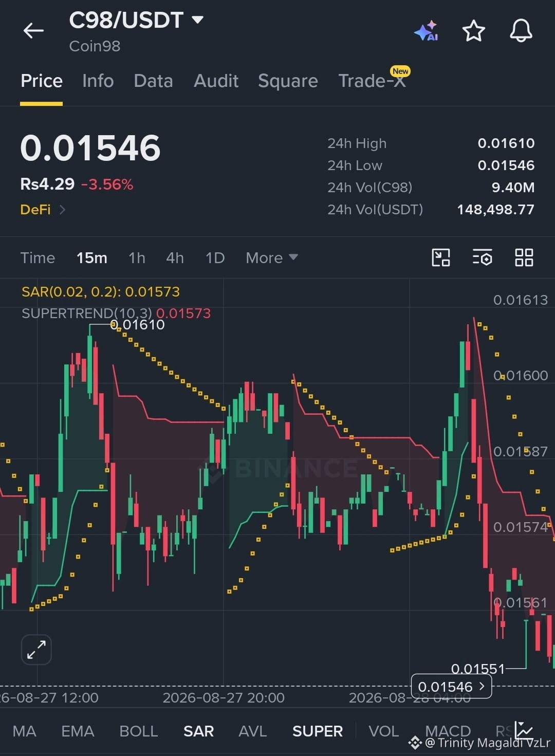Add C98/USDT to favorites star
The image size is (555, 756).
(474, 31)
